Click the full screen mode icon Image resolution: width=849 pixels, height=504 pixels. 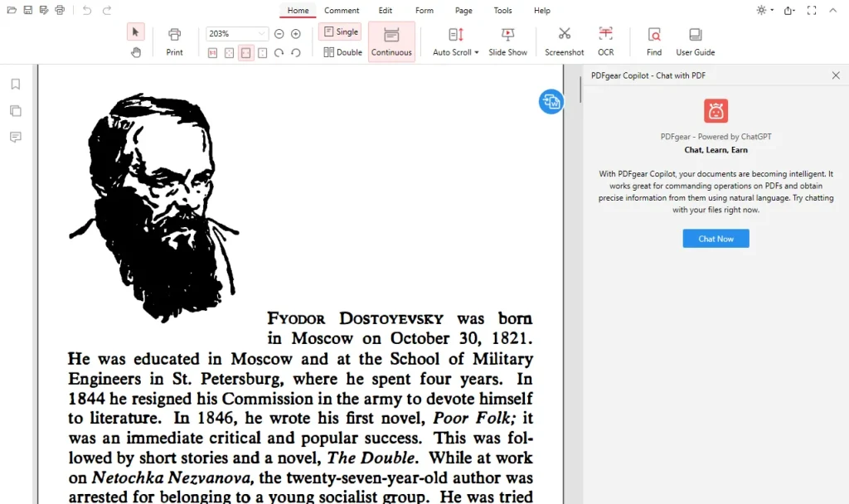pos(811,10)
